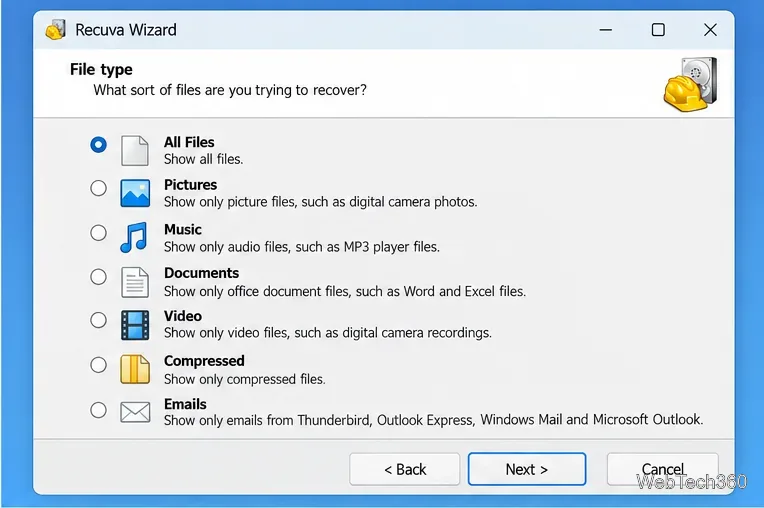Screen dimensions: 764x508
Task: Maximize the Recuva Wizard window
Action: [658, 30]
